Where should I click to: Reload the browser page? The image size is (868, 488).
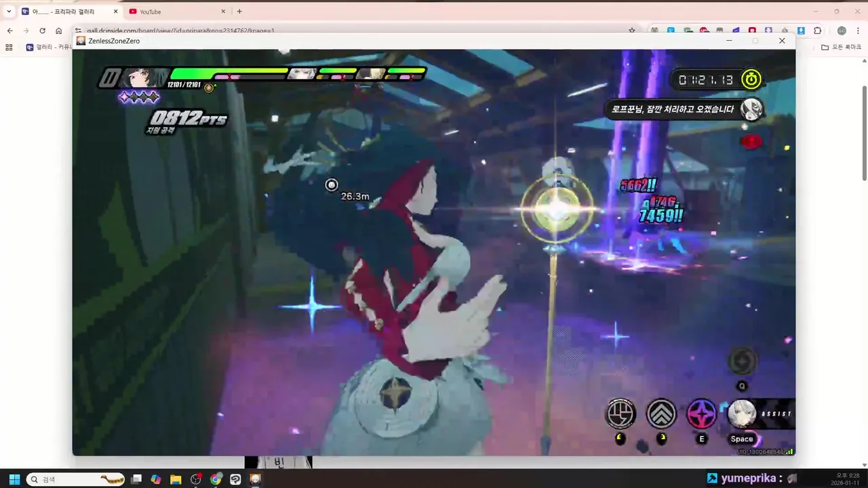click(x=42, y=30)
